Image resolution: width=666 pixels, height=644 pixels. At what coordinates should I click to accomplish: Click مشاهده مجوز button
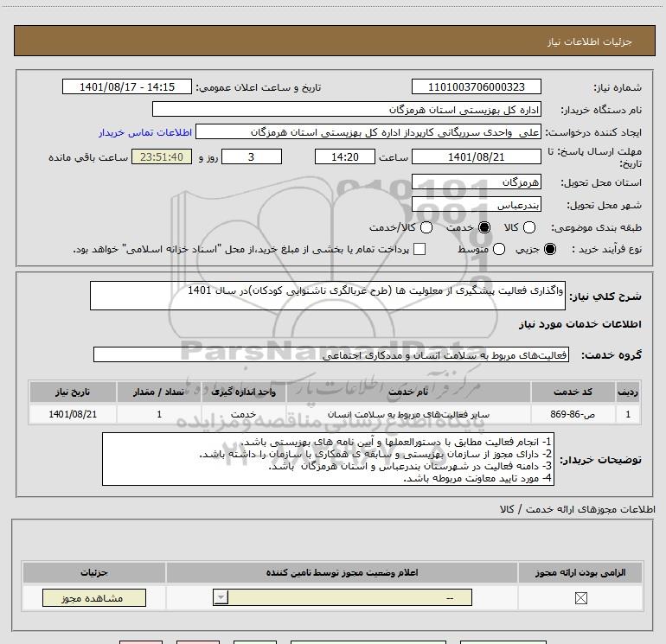(94, 597)
